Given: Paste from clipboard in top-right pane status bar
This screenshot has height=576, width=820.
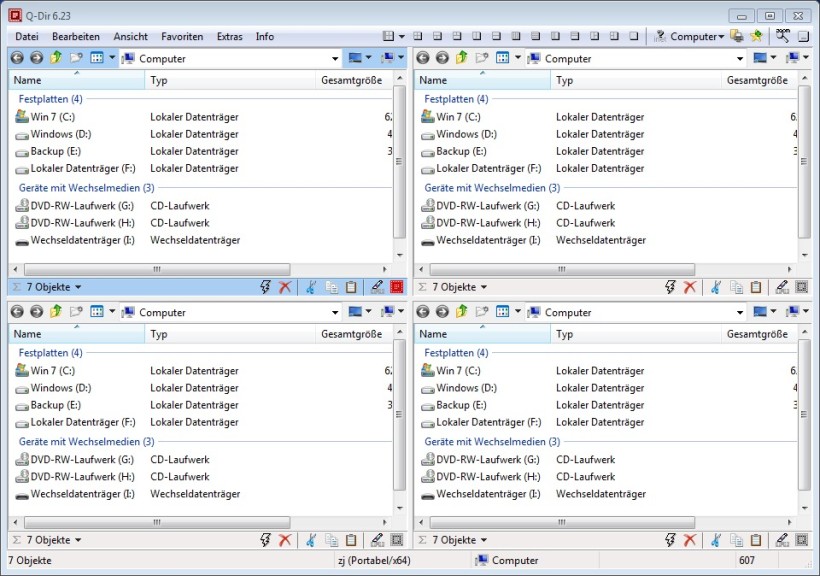Looking at the screenshot, I should (756, 287).
